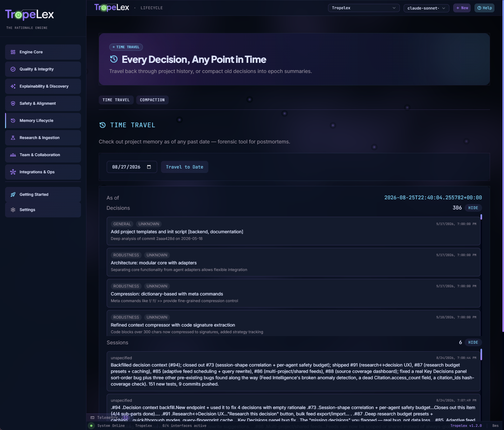This screenshot has height=430, width=504.
Task: Open 'Refined context compressor' decision card
Action: pos(293,323)
